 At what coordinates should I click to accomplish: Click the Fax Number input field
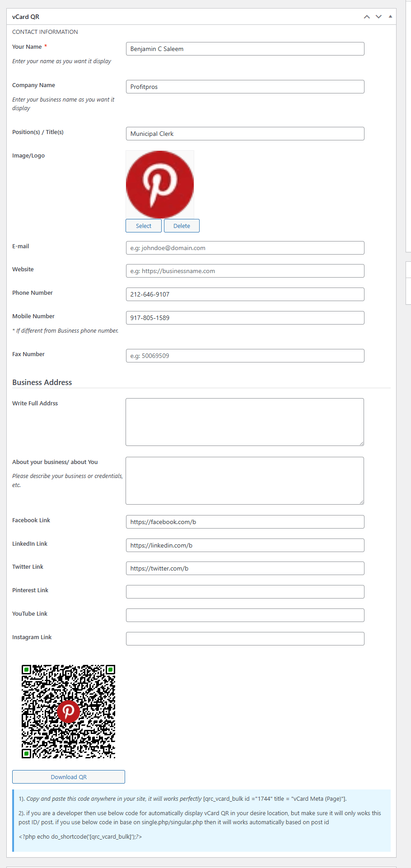245,356
